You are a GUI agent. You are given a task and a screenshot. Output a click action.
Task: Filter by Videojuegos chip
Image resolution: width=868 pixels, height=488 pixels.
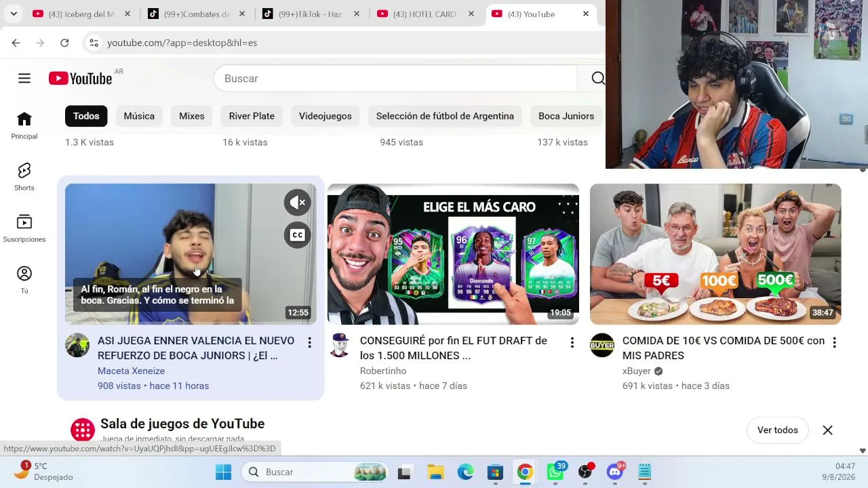(x=325, y=116)
